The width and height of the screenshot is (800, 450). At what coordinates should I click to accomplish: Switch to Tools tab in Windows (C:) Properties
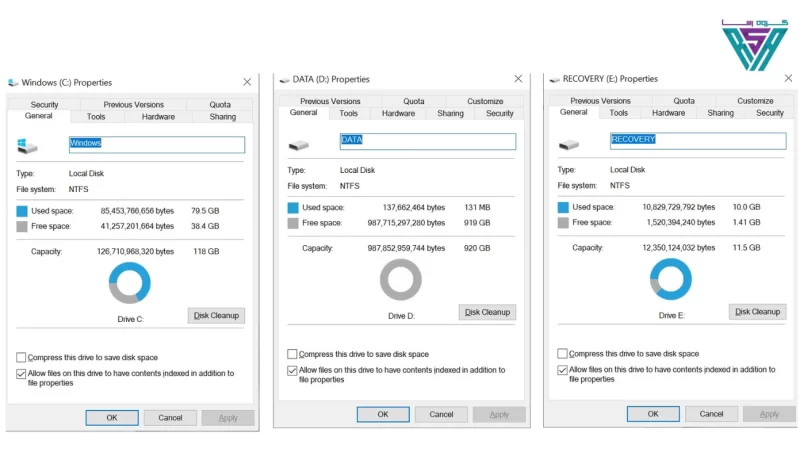[96, 117]
